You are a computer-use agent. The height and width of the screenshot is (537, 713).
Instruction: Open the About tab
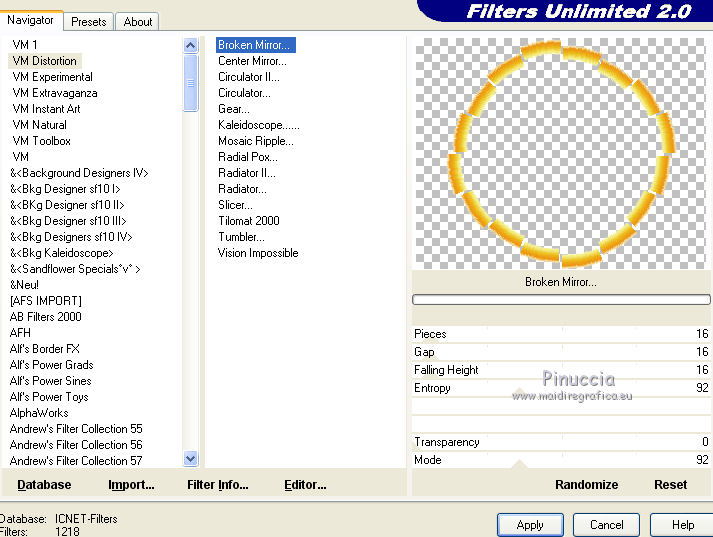pyautogui.click(x=137, y=22)
